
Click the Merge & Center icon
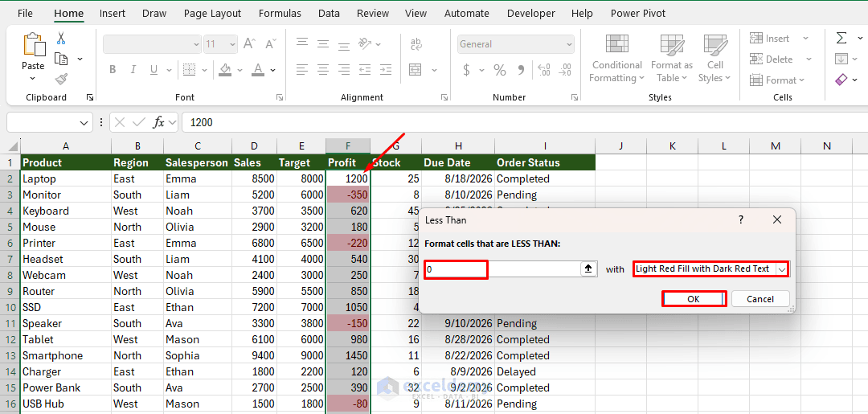click(x=416, y=70)
